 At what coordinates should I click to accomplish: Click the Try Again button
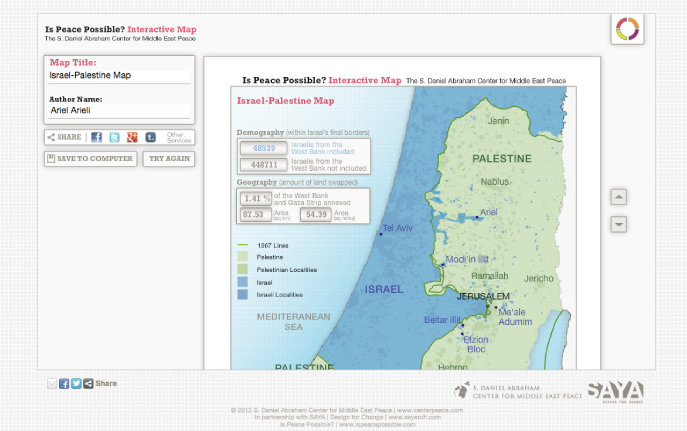[x=169, y=159]
